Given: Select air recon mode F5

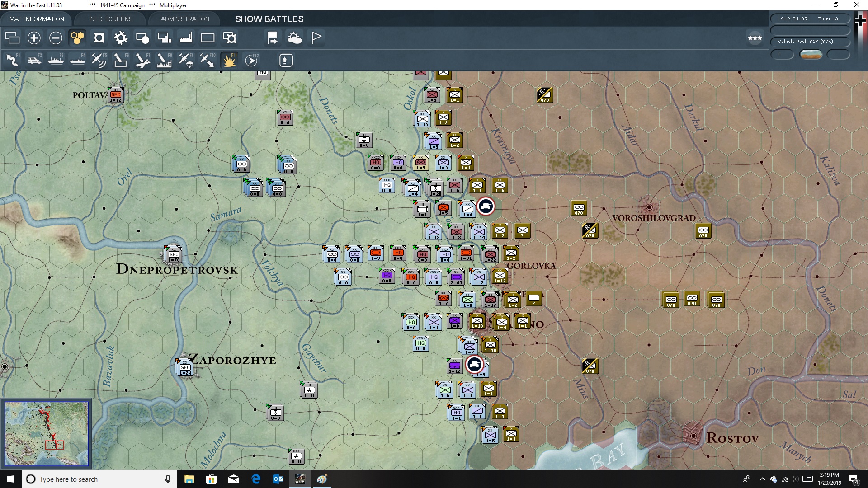Looking at the screenshot, I should [99, 60].
